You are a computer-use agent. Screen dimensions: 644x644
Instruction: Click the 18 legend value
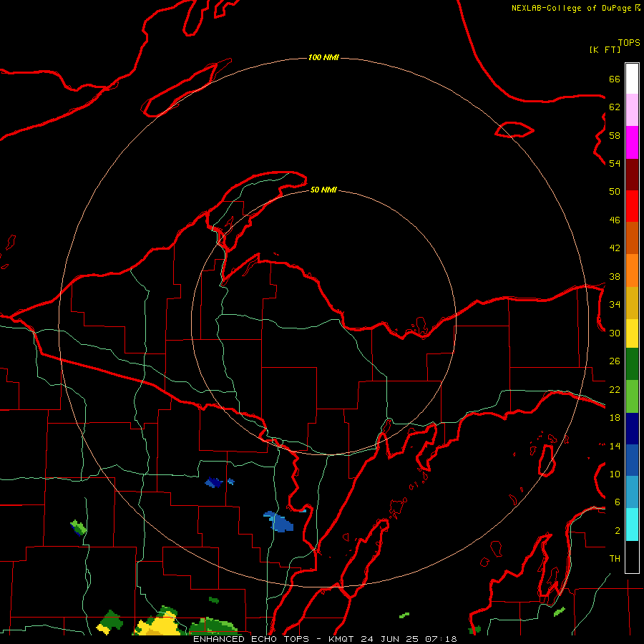[x=615, y=418]
